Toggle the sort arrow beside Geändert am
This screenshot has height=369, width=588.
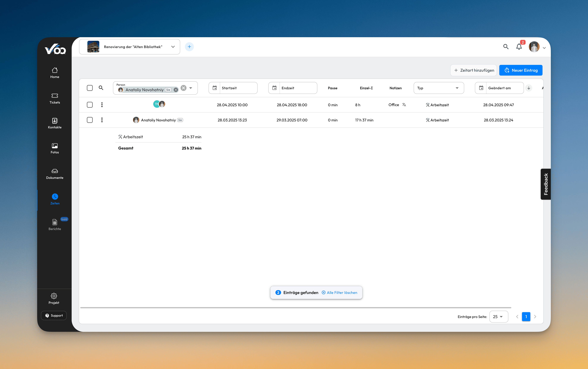pyautogui.click(x=529, y=88)
